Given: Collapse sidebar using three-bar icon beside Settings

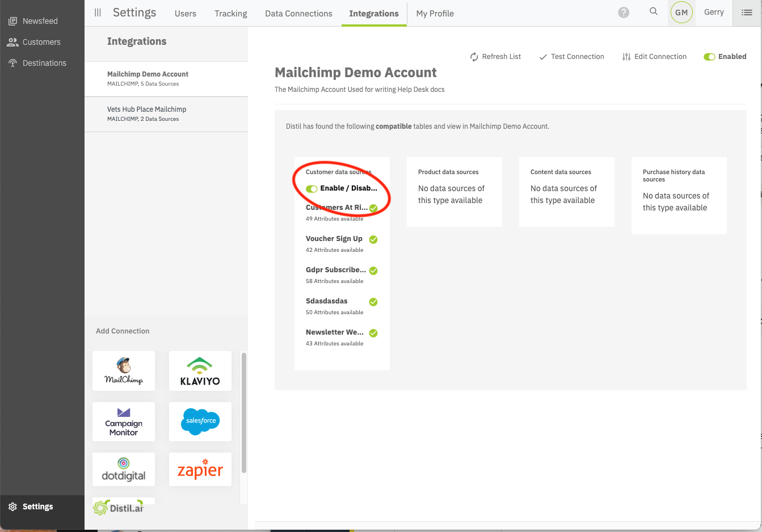Looking at the screenshot, I should [98, 12].
